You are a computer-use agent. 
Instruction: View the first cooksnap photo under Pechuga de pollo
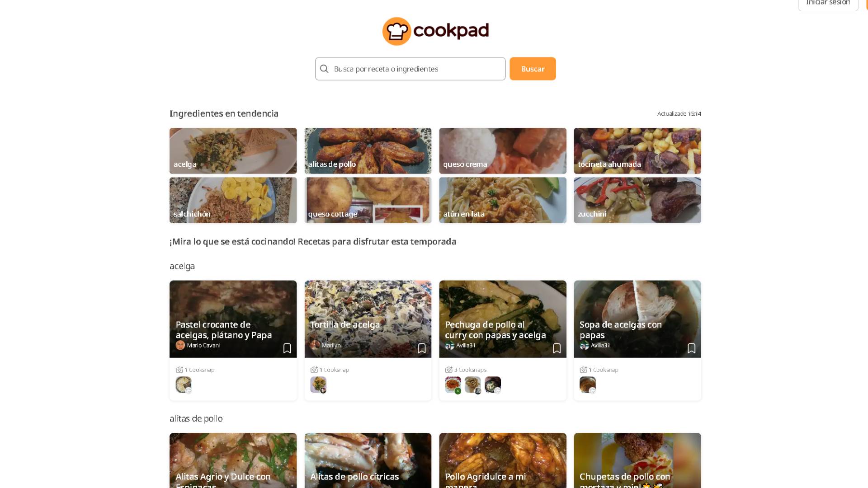(x=453, y=385)
